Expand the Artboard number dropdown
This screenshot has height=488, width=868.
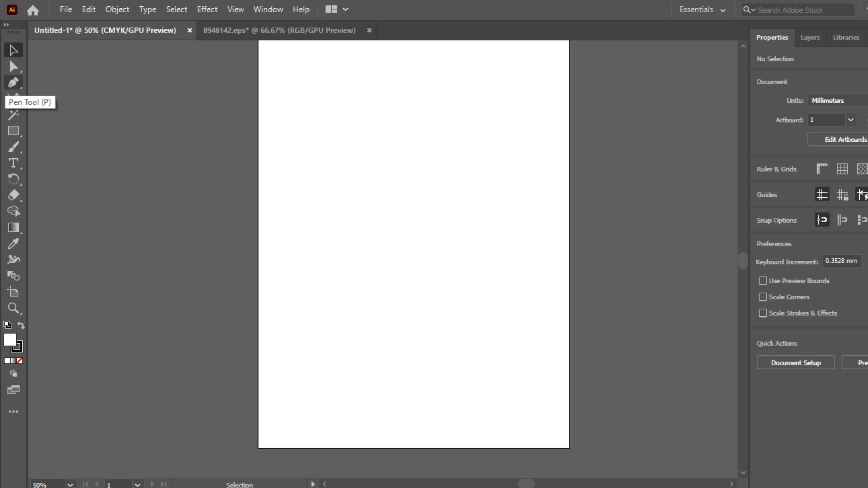coord(850,120)
